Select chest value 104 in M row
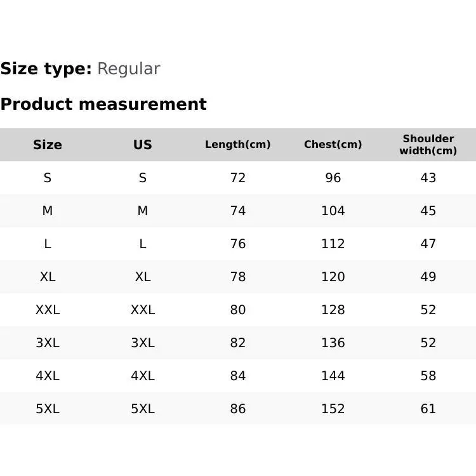The height and width of the screenshot is (476, 476). click(333, 211)
